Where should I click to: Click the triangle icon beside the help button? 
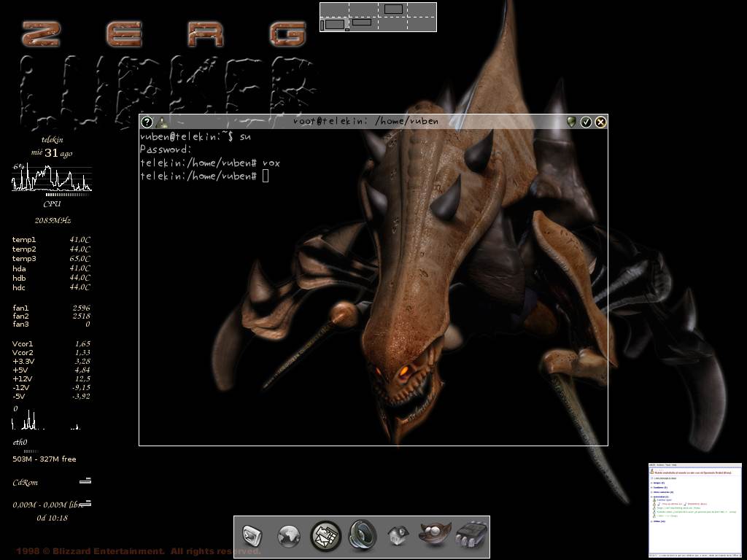(x=161, y=122)
